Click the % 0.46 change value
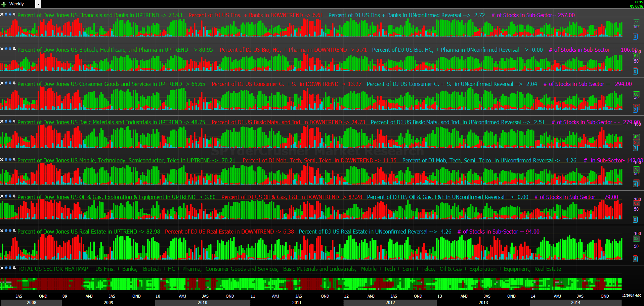 tap(637, 6)
